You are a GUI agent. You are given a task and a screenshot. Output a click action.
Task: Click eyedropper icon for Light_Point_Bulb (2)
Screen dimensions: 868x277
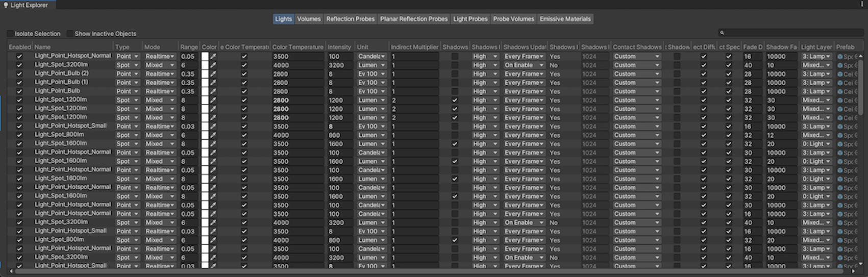[213, 74]
